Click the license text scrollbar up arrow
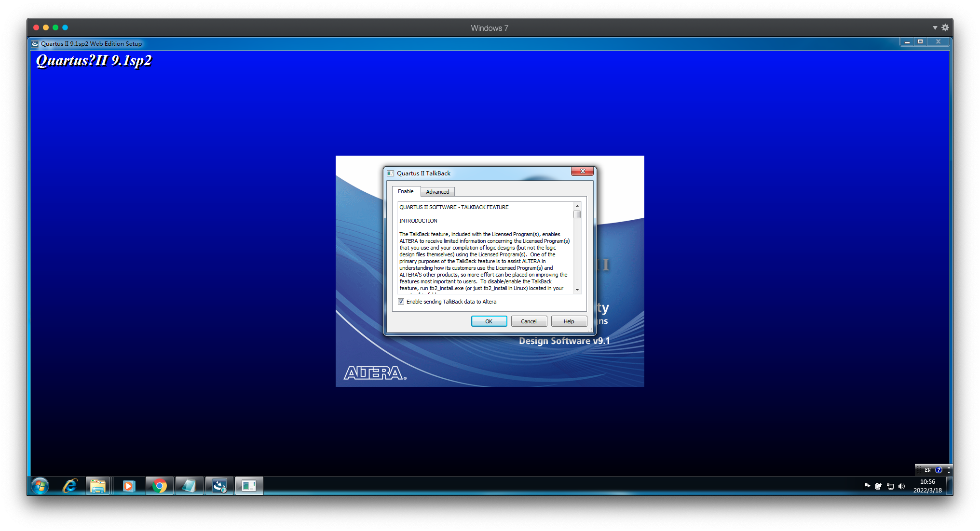Viewport: 980px width, 531px height. coord(577,206)
